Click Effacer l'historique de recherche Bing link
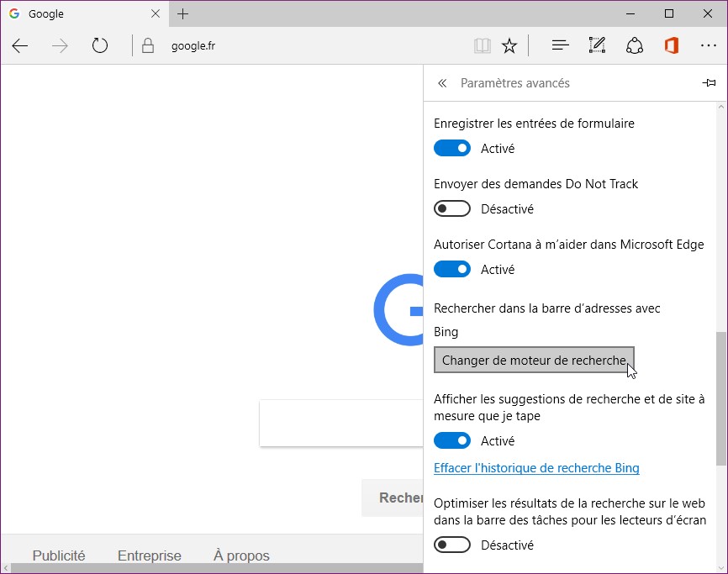The width and height of the screenshot is (728, 574). (536, 468)
